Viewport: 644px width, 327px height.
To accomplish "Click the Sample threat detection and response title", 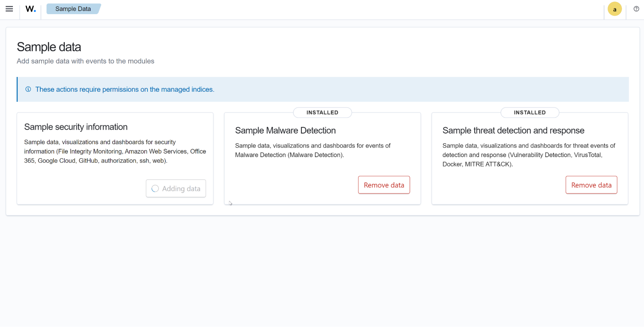I will click(513, 130).
